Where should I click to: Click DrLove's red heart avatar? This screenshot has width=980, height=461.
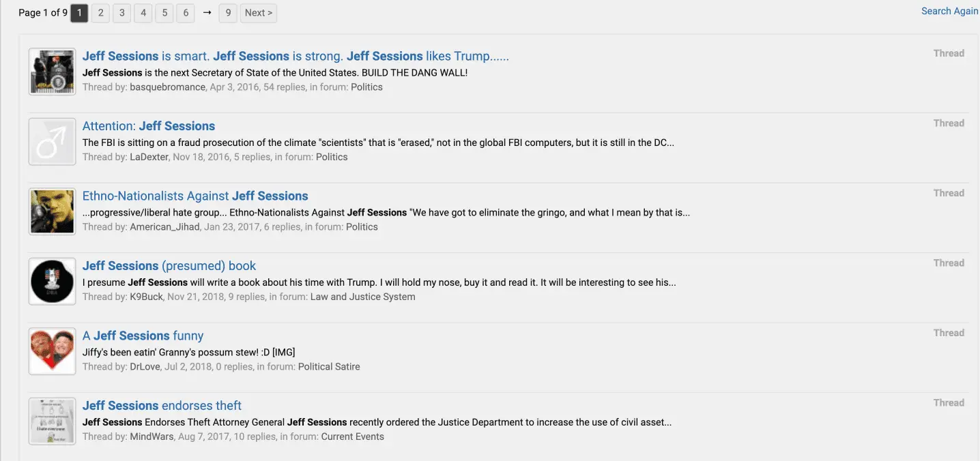point(52,351)
